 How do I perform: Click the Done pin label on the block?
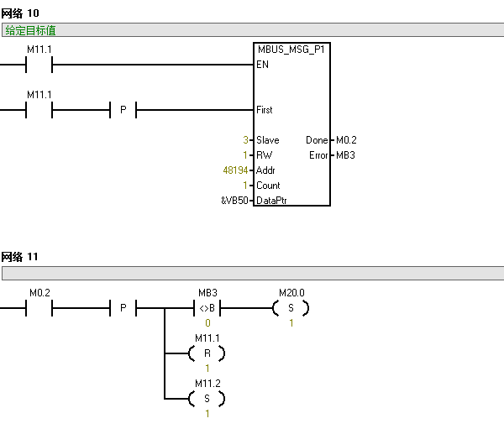click(x=317, y=140)
